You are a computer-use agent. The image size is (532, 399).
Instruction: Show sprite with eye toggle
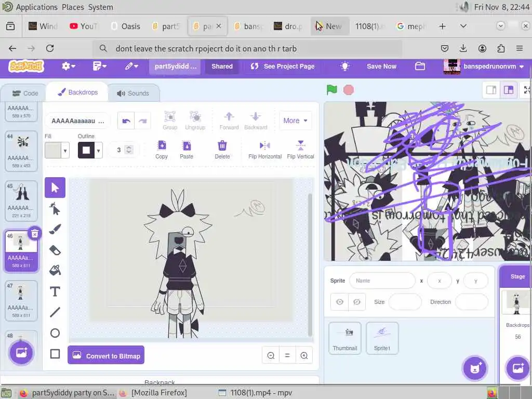click(340, 302)
